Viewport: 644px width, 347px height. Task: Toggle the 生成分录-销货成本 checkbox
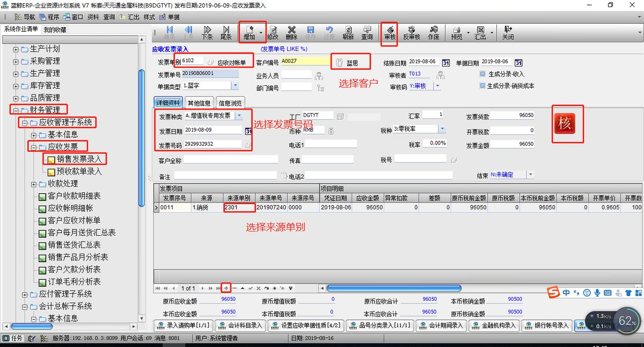(482, 85)
